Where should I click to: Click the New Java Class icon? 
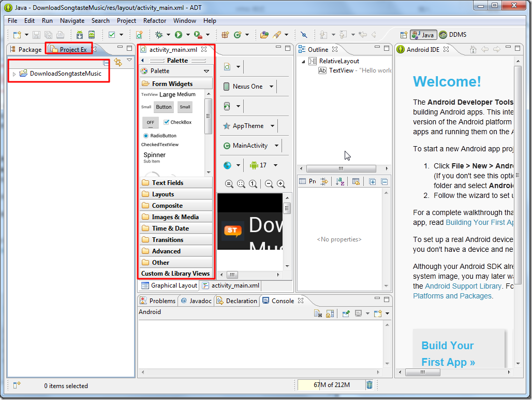point(238,35)
